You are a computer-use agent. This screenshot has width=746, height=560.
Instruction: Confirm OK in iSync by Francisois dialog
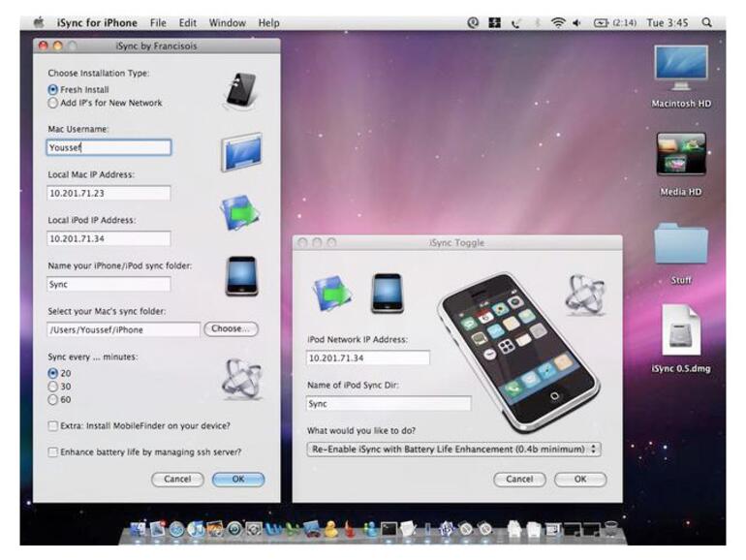pos(238,480)
